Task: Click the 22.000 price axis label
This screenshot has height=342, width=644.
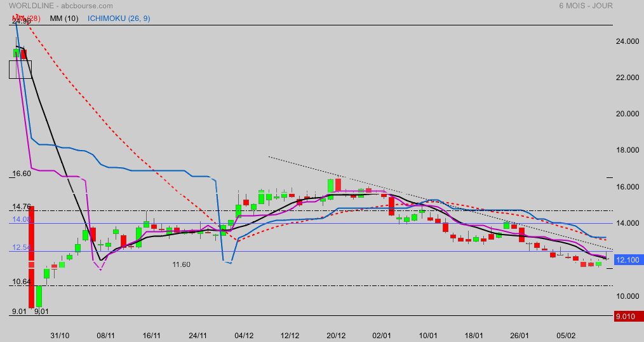Action: coord(627,78)
